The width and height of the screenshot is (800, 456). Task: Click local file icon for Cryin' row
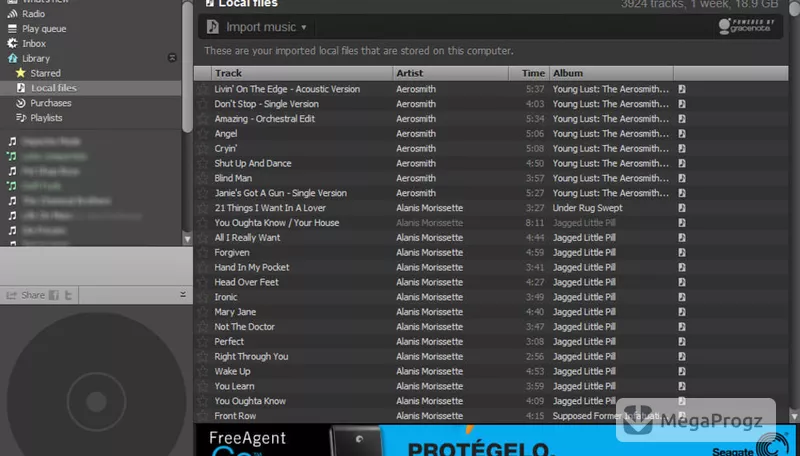point(682,148)
